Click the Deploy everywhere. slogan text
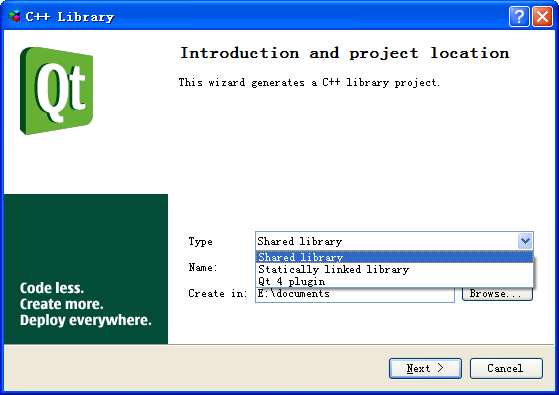This screenshot has height=395, width=559. point(86,320)
